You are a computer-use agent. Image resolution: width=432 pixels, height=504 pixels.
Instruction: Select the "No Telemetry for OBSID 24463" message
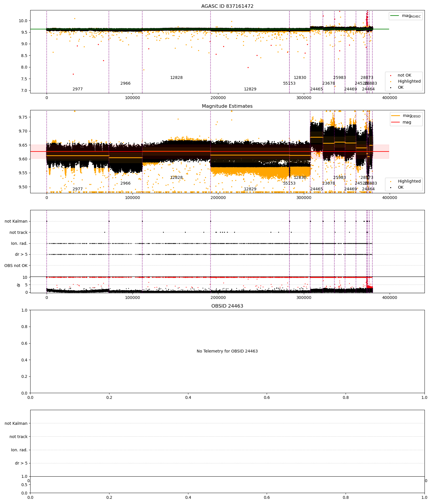pos(227,351)
